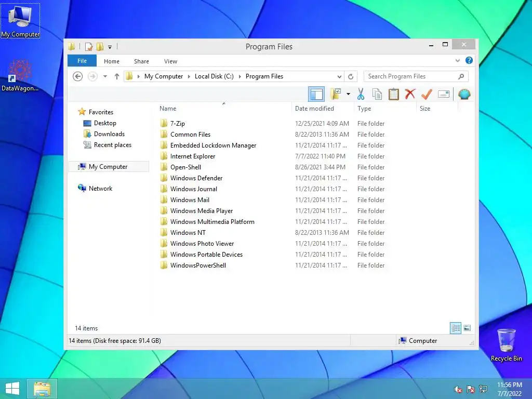Open Customize Quick Access Toolbar dropdown
The width and height of the screenshot is (532, 399).
pos(110,47)
